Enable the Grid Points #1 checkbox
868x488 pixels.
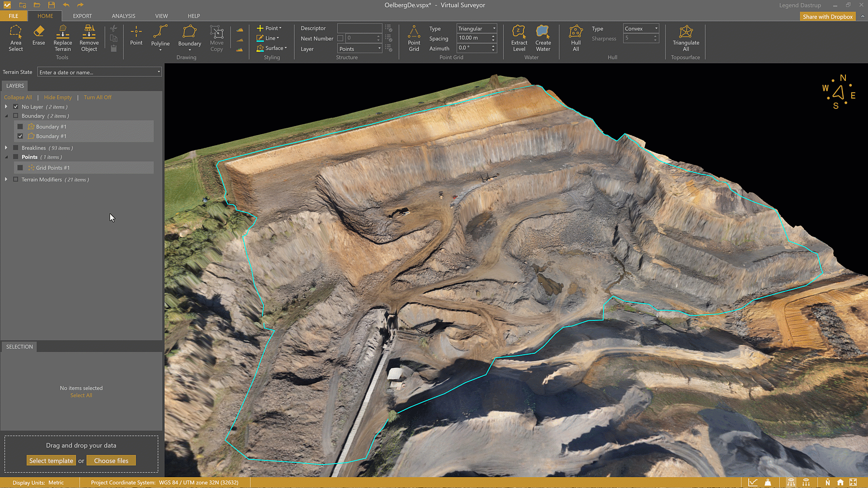pos(20,168)
